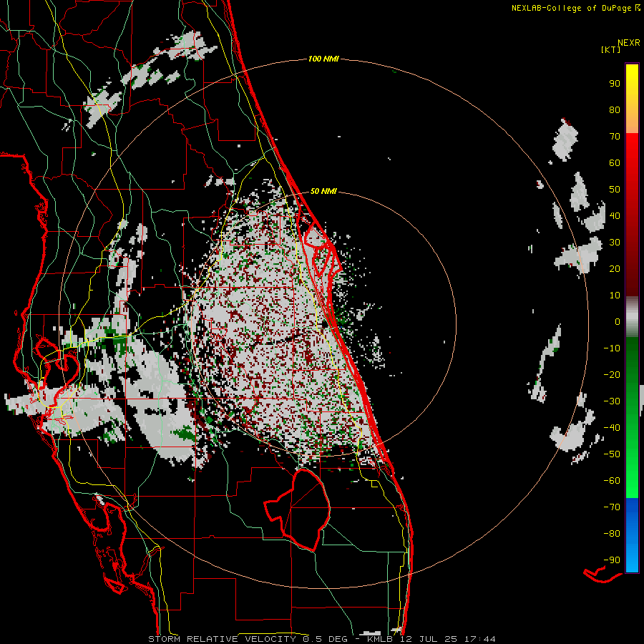
Task: Click the 30 value on the velocity scale
Action: 615,243
